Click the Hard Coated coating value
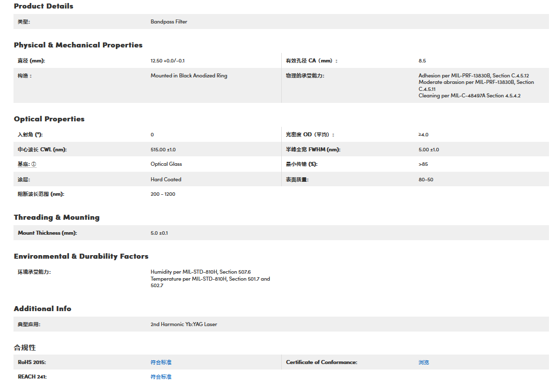554x392 pixels. coord(166,179)
